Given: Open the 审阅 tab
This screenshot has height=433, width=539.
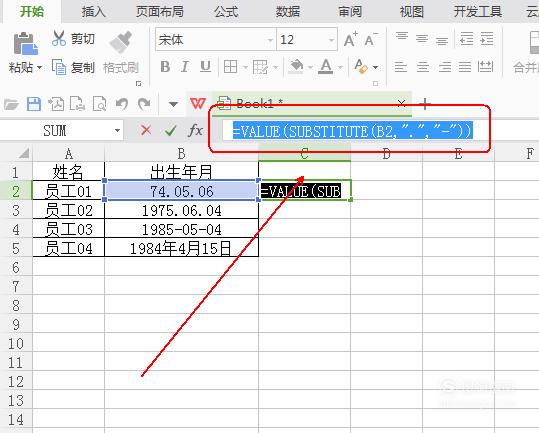Looking at the screenshot, I should (350, 11).
